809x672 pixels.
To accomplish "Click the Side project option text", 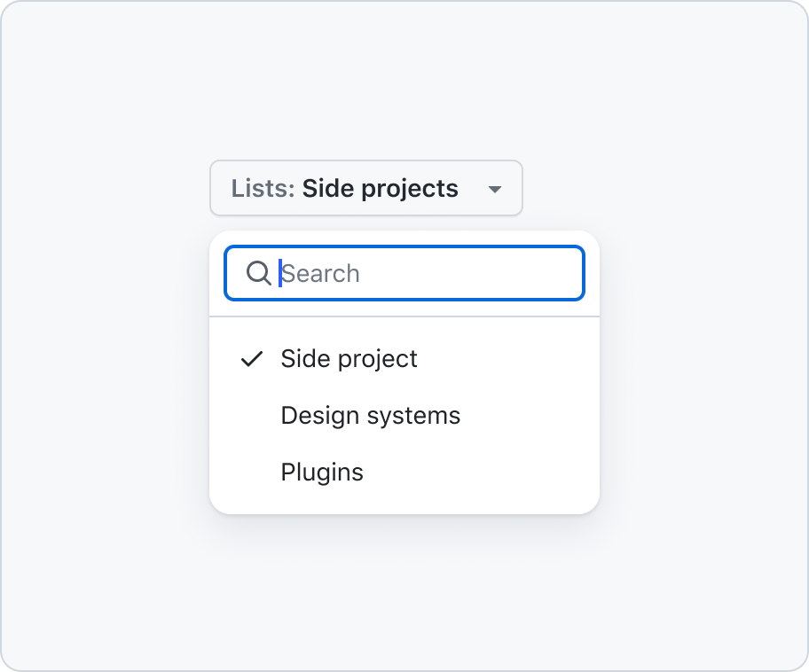I will [350, 359].
